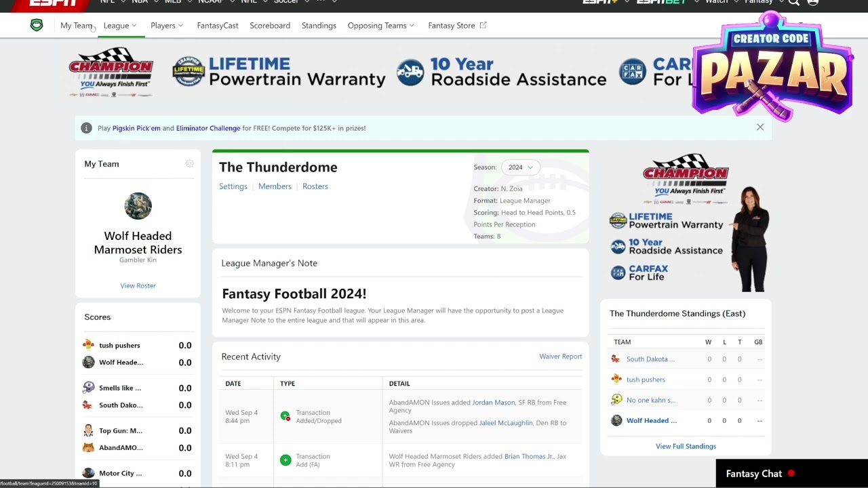
Task: Click the Champion sidebar advertisement
Action: pos(686,220)
